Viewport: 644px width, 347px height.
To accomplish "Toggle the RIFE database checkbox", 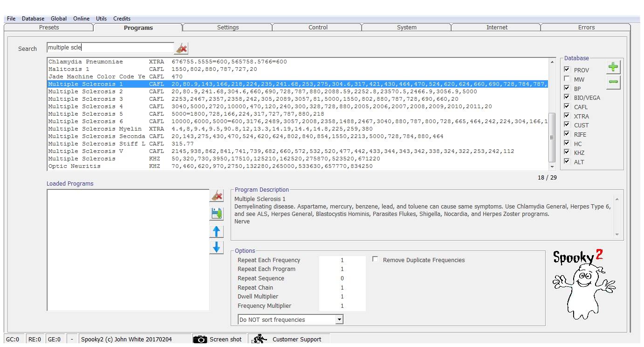I will tap(567, 134).
